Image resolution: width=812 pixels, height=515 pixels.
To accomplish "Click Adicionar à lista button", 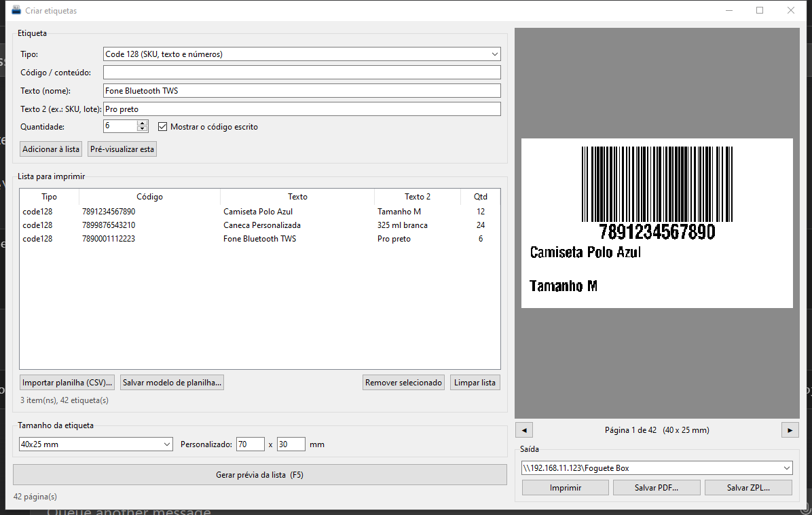I will tap(51, 149).
